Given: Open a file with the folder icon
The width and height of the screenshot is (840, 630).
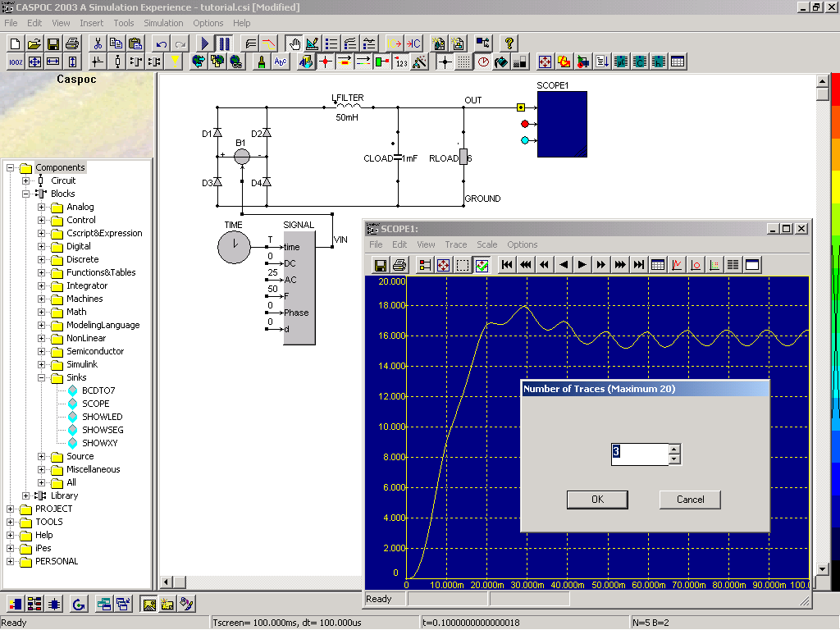Looking at the screenshot, I should [34, 43].
